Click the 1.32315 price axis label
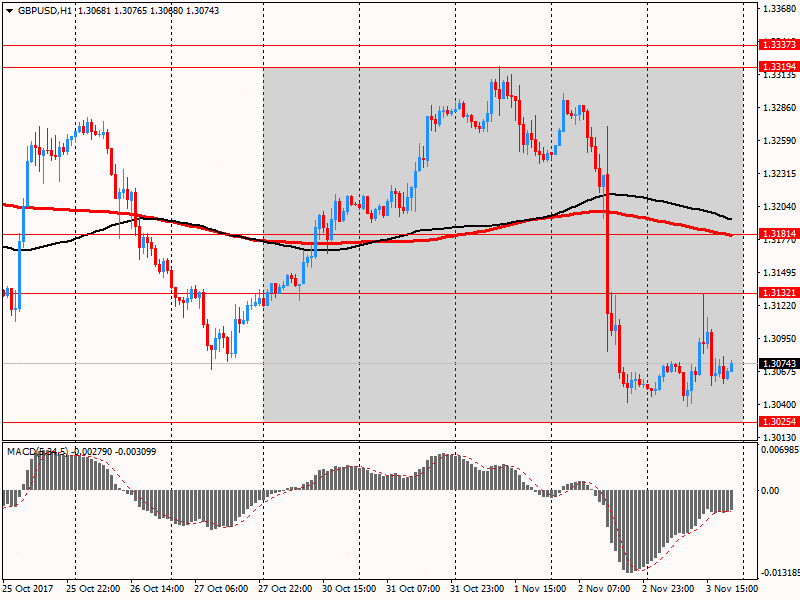 point(780,174)
